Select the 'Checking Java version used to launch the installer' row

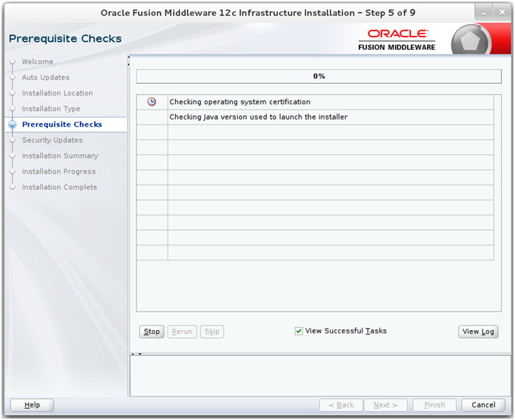(x=315, y=117)
